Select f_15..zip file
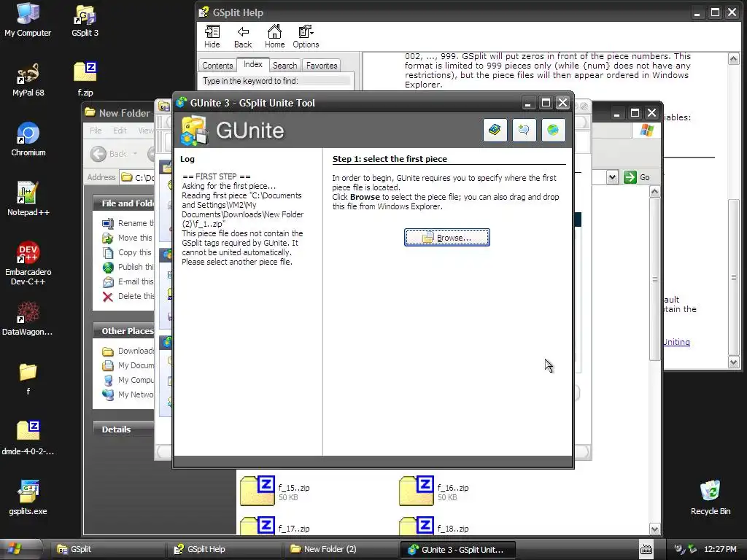The width and height of the screenshot is (747, 560). pyautogui.click(x=275, y=491)
